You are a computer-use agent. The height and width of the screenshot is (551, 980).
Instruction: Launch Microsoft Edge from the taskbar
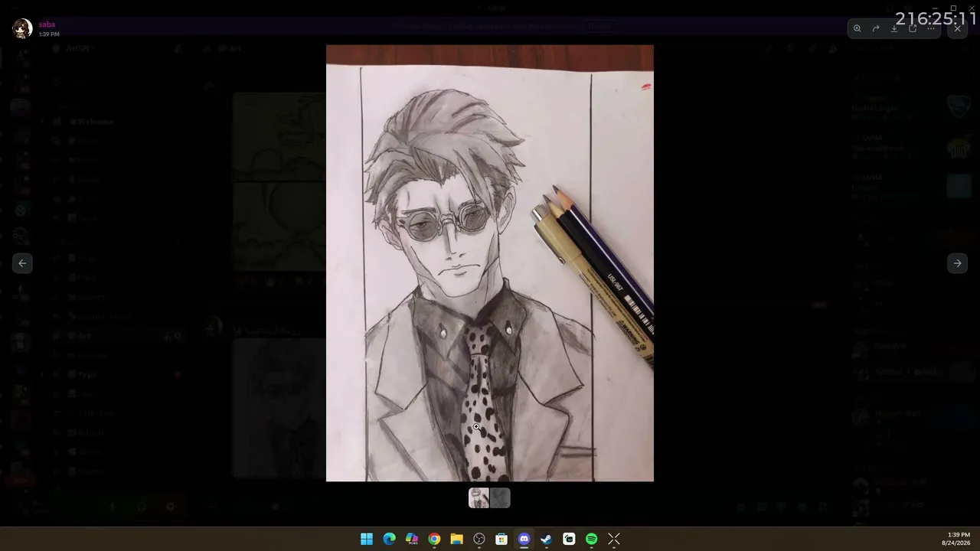[389, 540]
